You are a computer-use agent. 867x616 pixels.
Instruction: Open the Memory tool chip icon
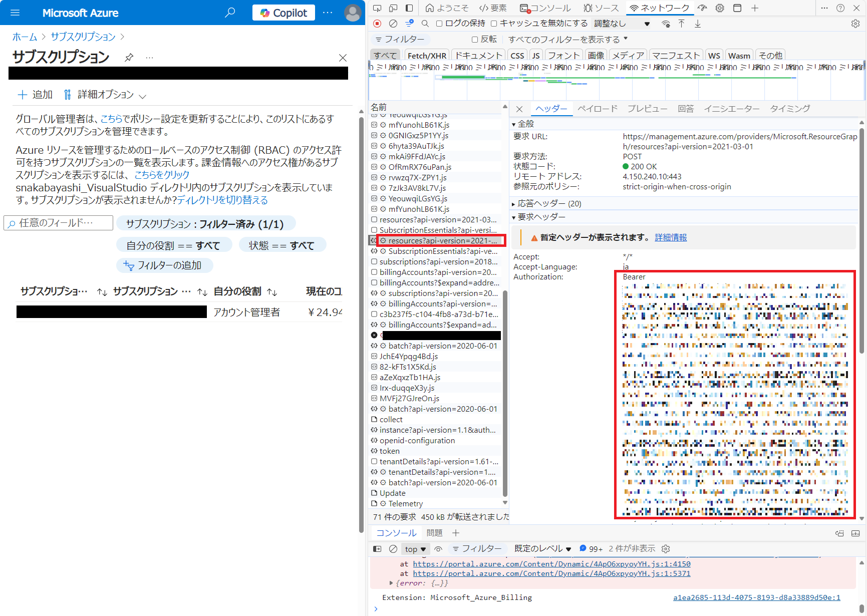pyautogui.click(x=720, y=8)
